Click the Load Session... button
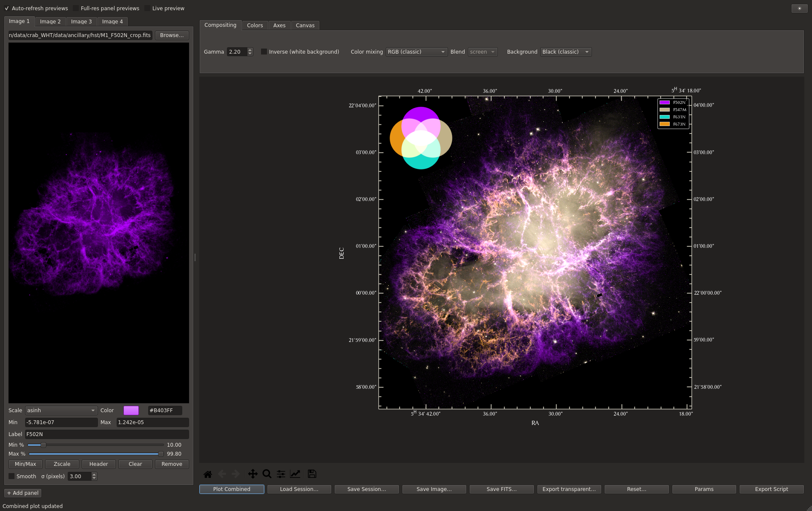Image resolution: width=812 pixels, height=511 pixels. [299, 489]
